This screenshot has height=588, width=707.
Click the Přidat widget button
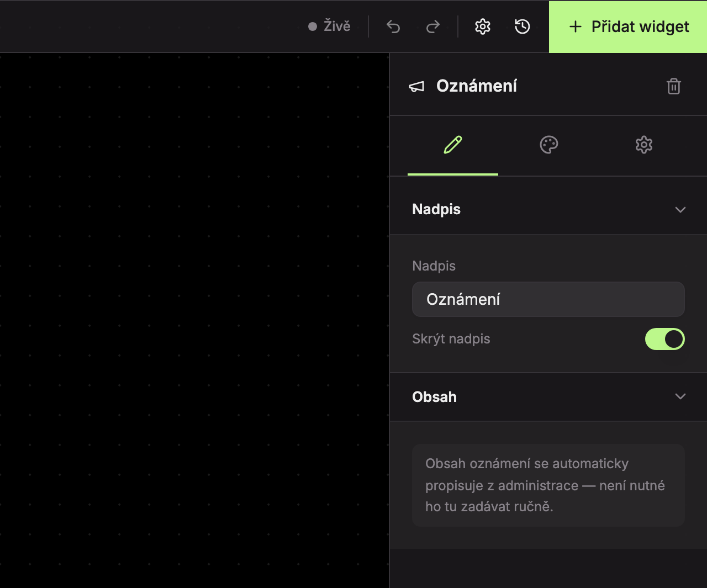point(628,27)
